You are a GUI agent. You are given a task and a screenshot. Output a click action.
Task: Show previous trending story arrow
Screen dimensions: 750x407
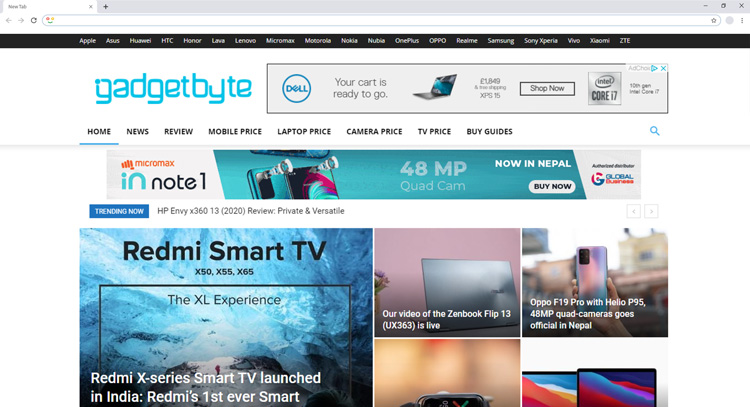pos(633,211)
